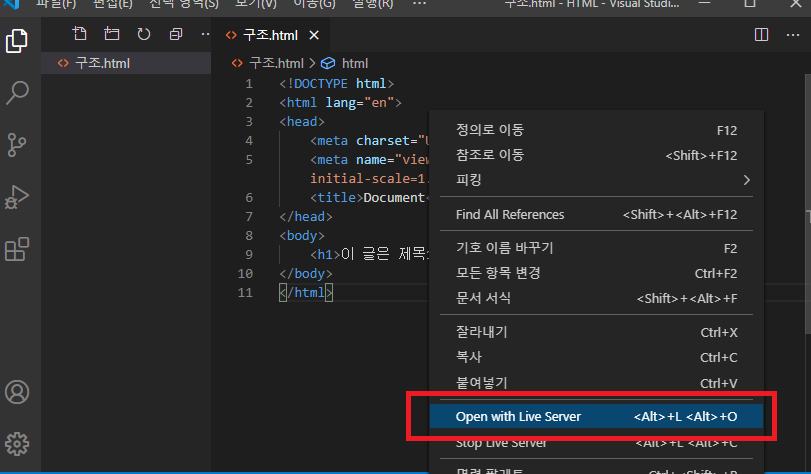811x474 pixels.
Task: Open the 편집(E) menu
Action: pos(112,4)
